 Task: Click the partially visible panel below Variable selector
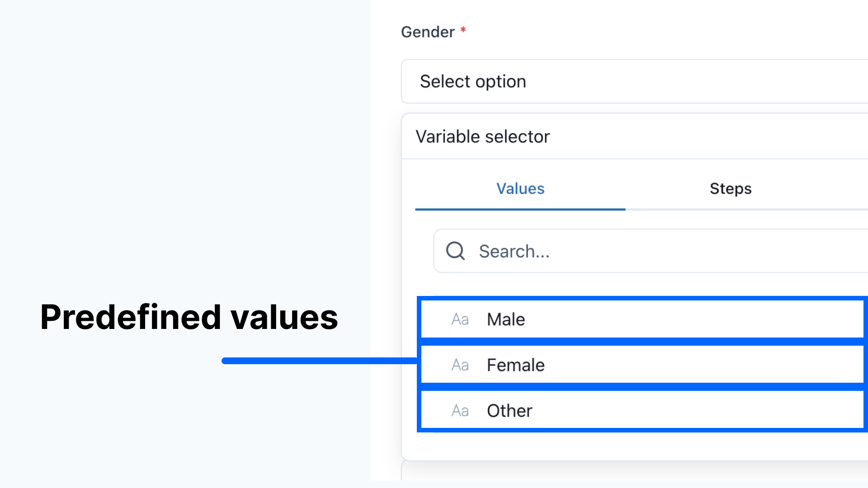click(x=634, y=470)
